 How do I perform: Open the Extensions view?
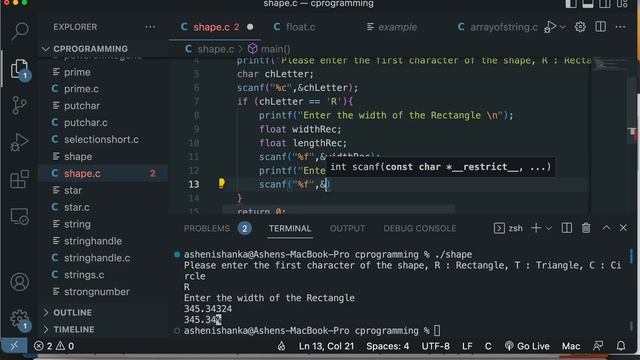click(19, 179)
